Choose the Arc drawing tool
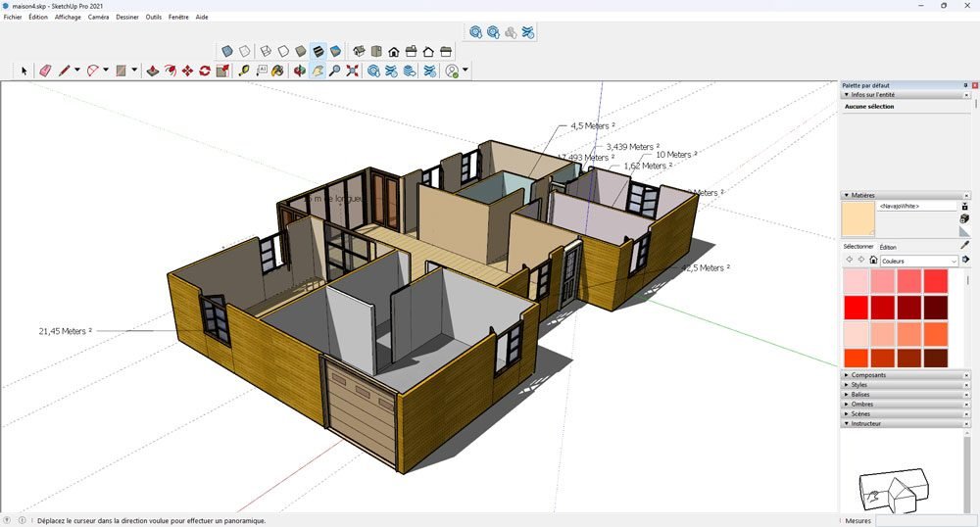980x527 pixels. [x=92, y=71]
